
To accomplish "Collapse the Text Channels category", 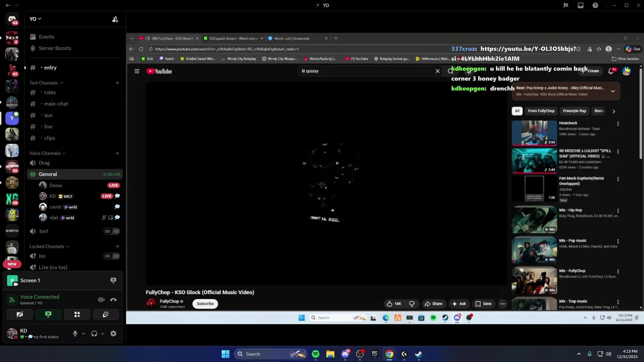I will [46, 83].
